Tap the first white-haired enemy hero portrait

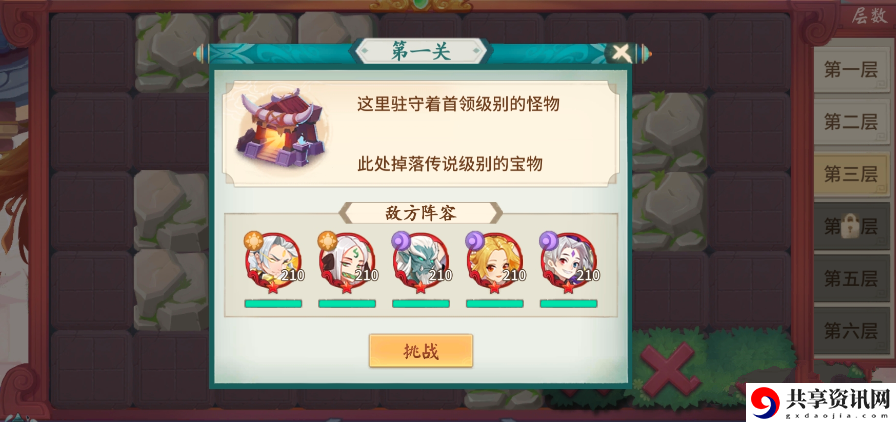[x=273, y=262]
